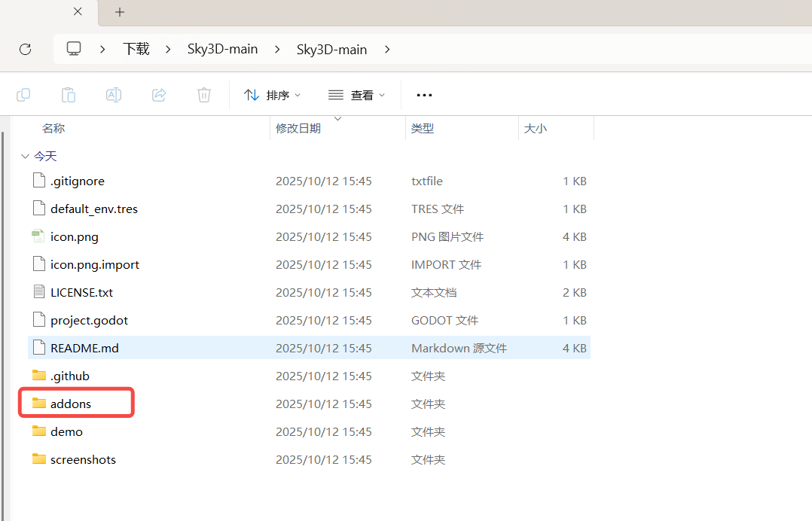The width and height of the screenshot is (812, 521).
Task: Sort by 修改日期 column header
Action: click(298, 129)
